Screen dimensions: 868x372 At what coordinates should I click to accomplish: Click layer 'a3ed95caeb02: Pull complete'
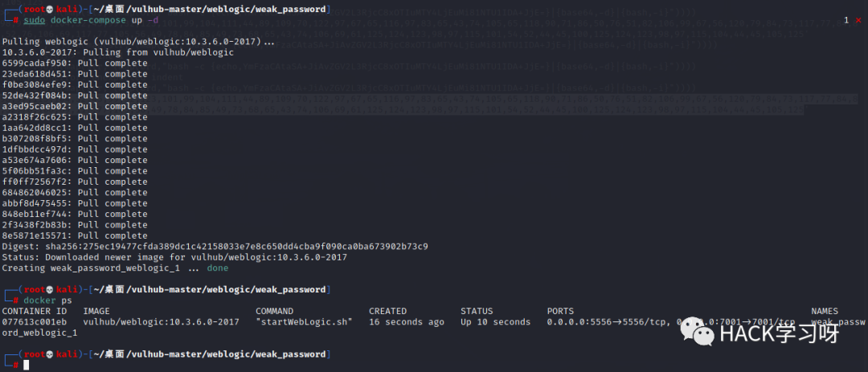[75, 107]
